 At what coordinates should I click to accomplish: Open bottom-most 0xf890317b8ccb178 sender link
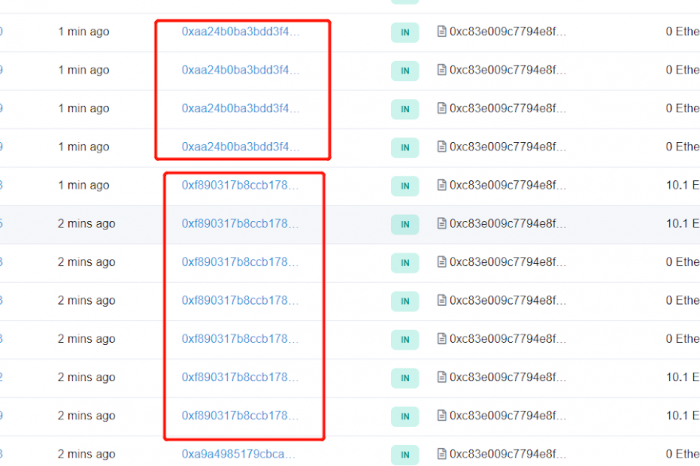point(240,416)
